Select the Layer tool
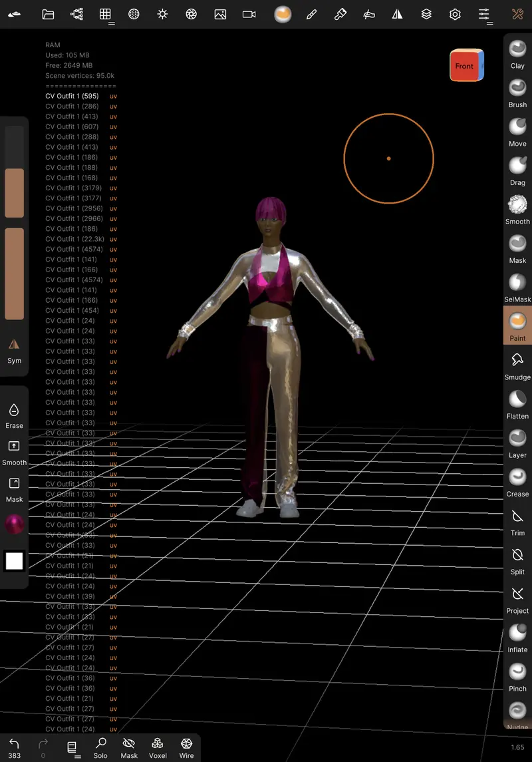 (517, 443)
